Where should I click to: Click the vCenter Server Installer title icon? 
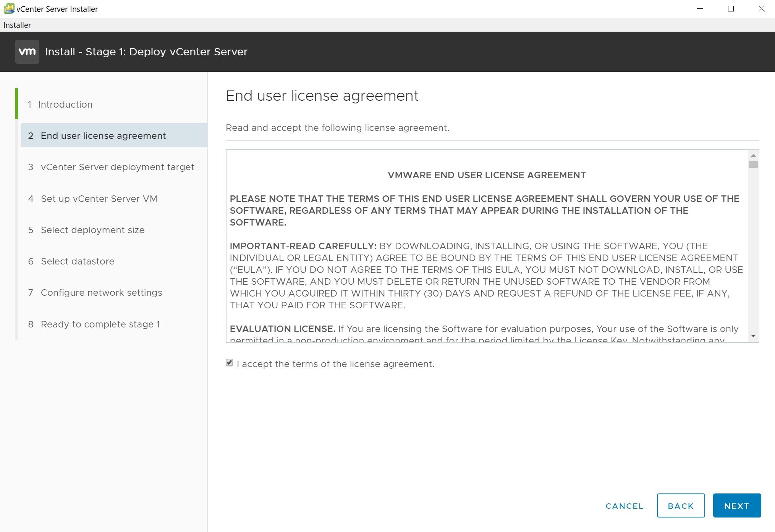(8, 8)
